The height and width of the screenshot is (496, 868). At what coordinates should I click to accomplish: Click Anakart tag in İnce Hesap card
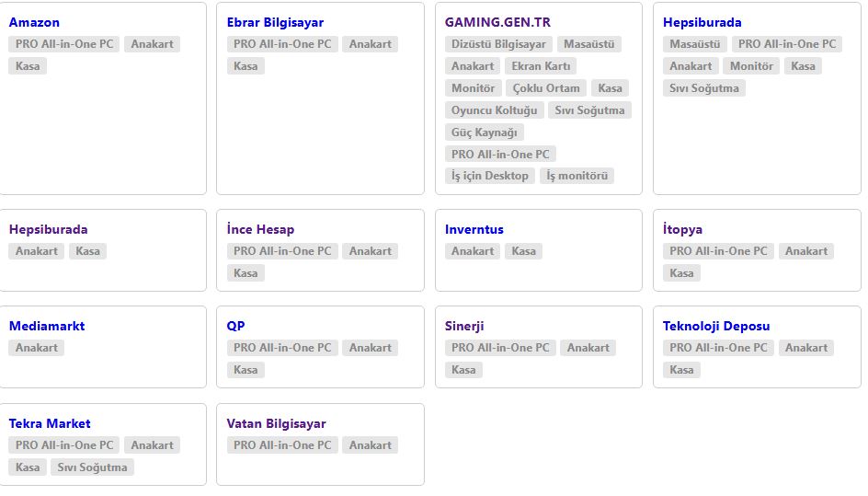(x=371, y=251)
